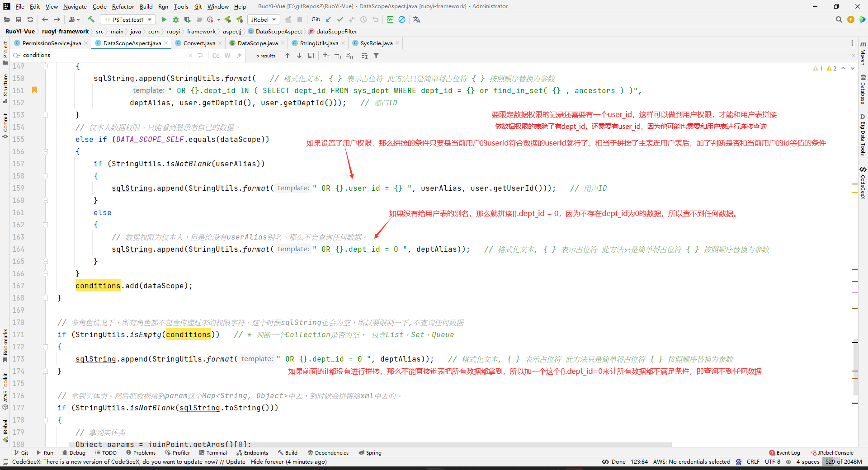
Task: Open the Navigate menu
Action: (75, 6)
